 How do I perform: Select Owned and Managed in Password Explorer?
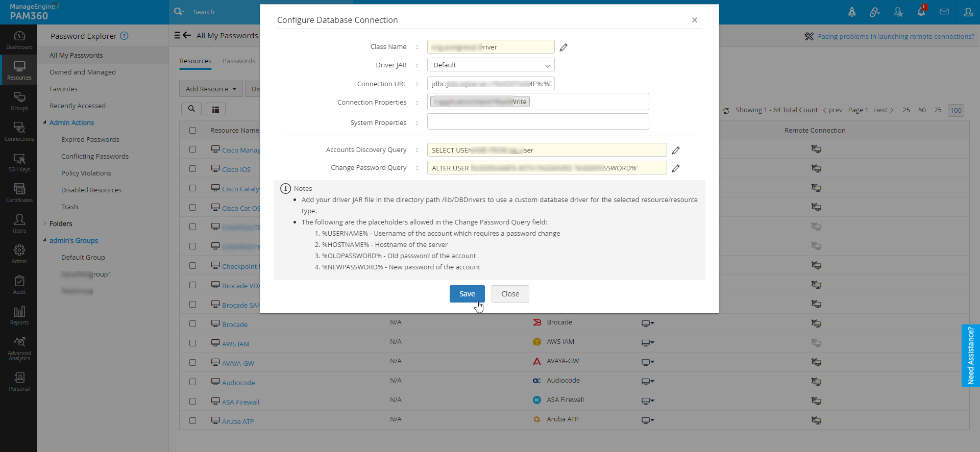point(83,72)
